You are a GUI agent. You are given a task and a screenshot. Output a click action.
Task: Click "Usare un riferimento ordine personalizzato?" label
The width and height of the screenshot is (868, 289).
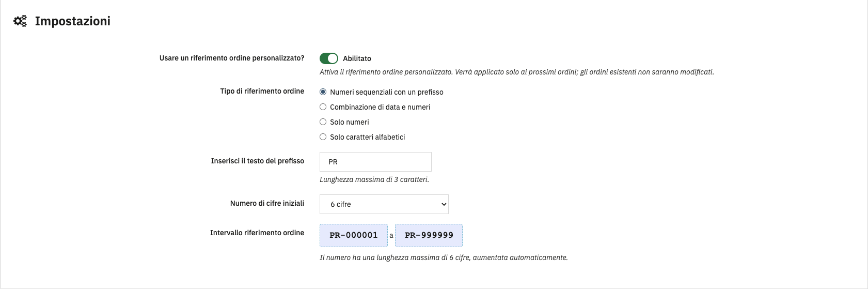coord(232,58)
